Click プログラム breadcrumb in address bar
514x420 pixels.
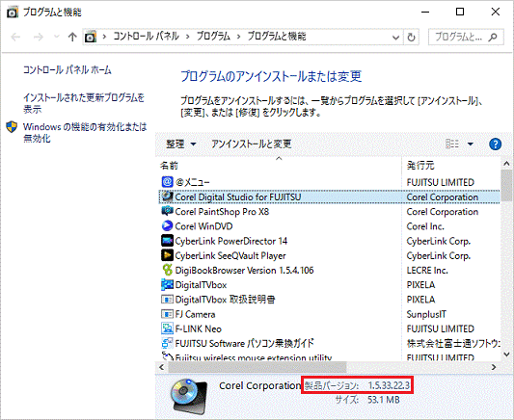pyautogui.click(x=213, y=36)
